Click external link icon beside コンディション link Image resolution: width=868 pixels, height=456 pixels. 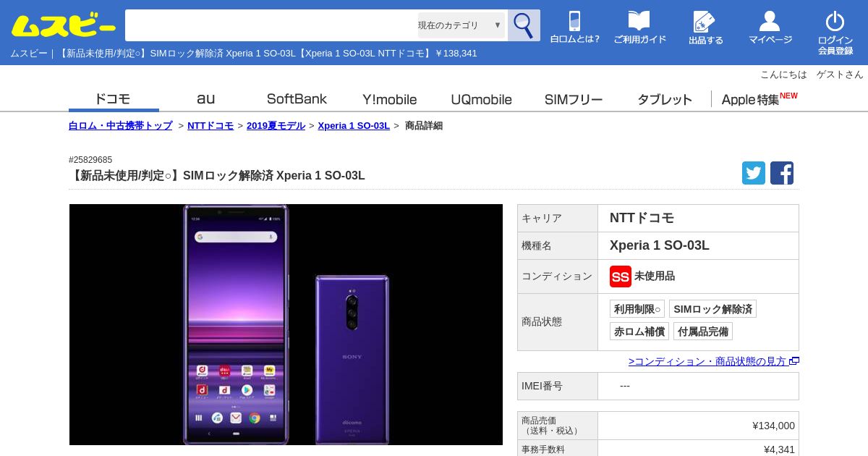(x=794, y=361)
